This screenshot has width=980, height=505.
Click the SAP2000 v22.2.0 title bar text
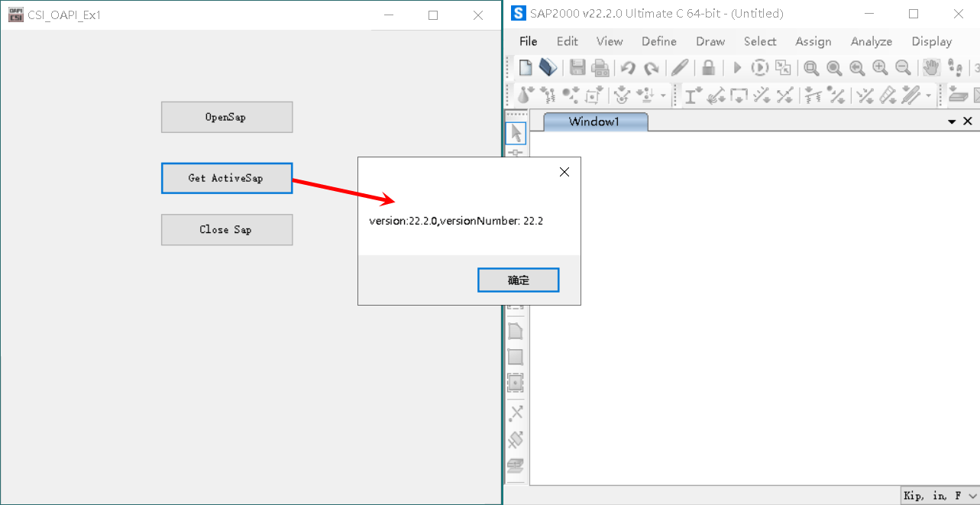[x=657, y=14]
